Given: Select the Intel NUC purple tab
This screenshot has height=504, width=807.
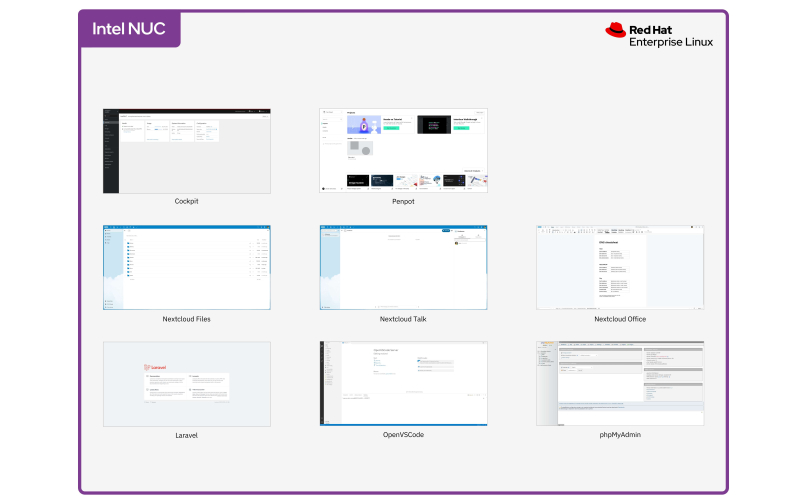Looking at the screenshot, I should pyautogui.click(x=130, y=29).
